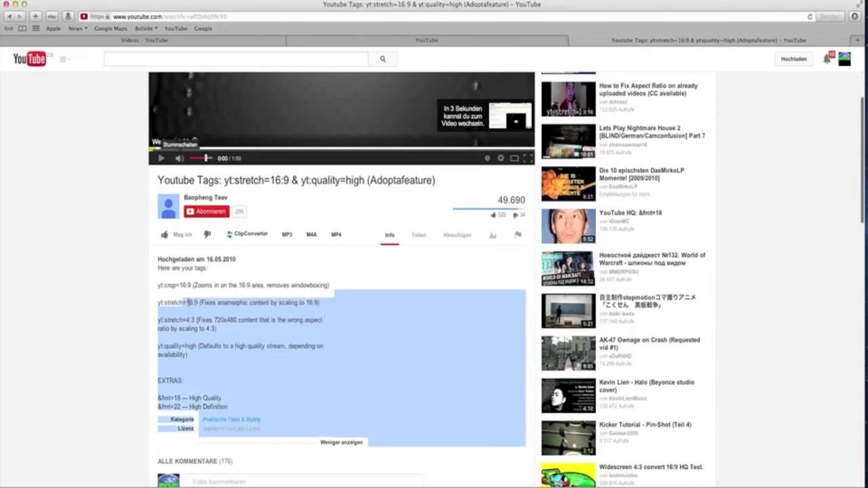Open the Google bookmark

pyautogui.click(x=203, y=28)
